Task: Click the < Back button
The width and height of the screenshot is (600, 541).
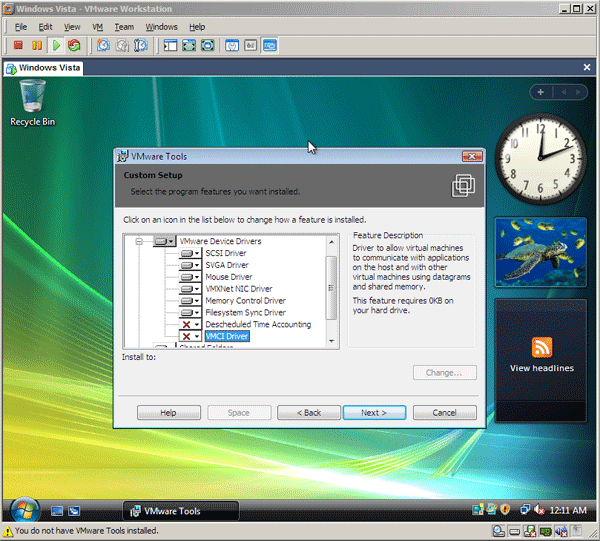Action: (x=309, y=413)
